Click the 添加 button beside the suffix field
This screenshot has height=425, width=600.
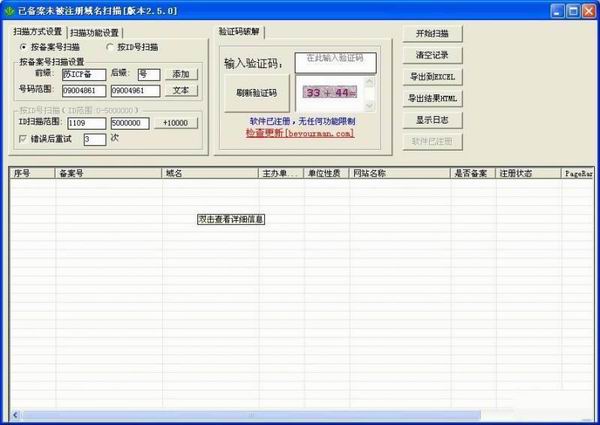point(180,74)
